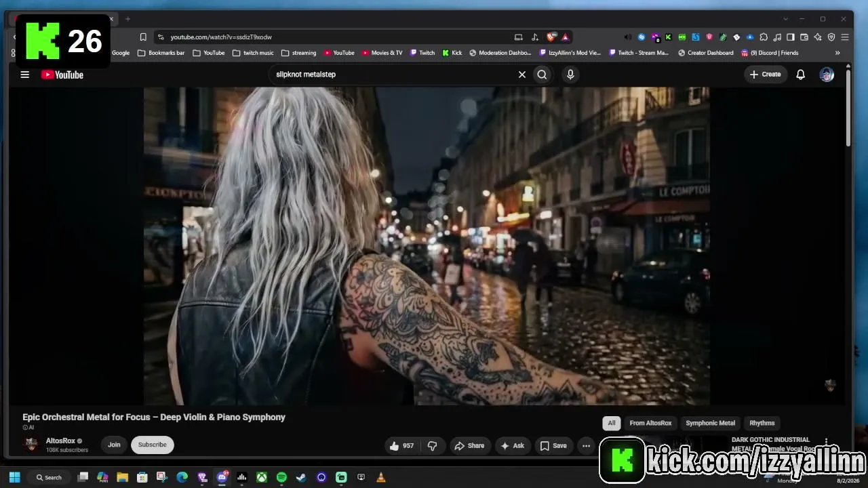Open the Brave Wallet icon
Image resolution: width=868 pixels, height=488 pixels.
point(804,37)
